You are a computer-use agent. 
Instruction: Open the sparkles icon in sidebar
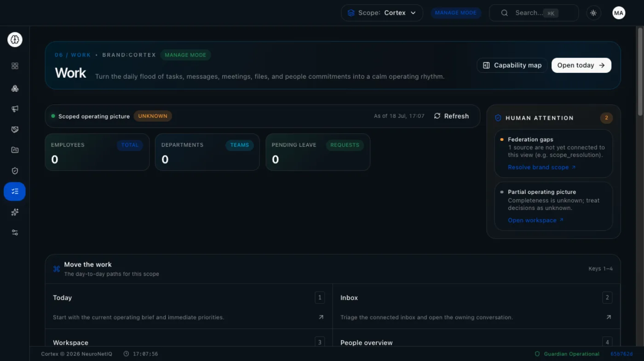tap(15, 212)
